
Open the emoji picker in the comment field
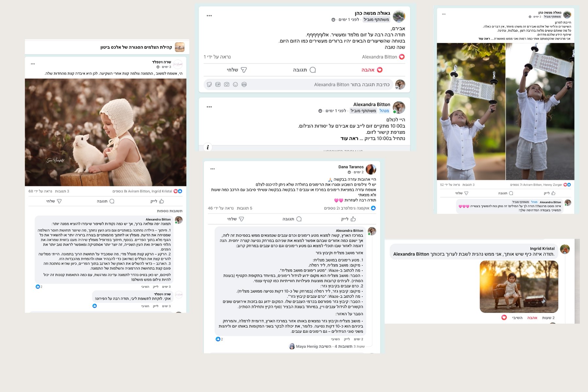tap(235, 85)
